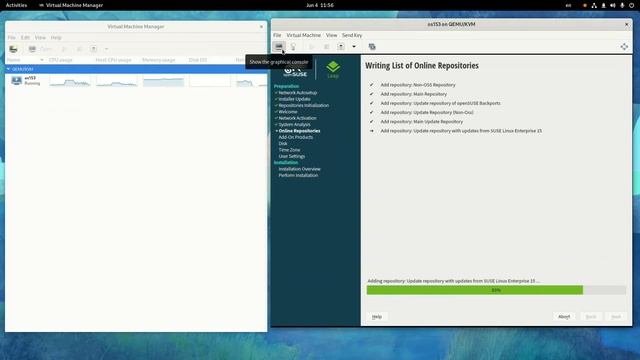Click the memory usage graph of the VM
The height and width of the screenshot is (360, 640).
point(163,80)
